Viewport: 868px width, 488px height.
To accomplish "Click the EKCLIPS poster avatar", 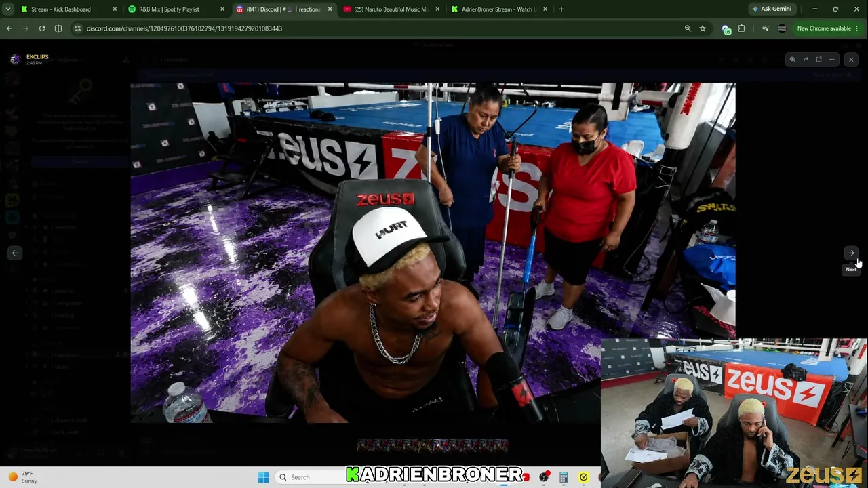I will [15, 60].
